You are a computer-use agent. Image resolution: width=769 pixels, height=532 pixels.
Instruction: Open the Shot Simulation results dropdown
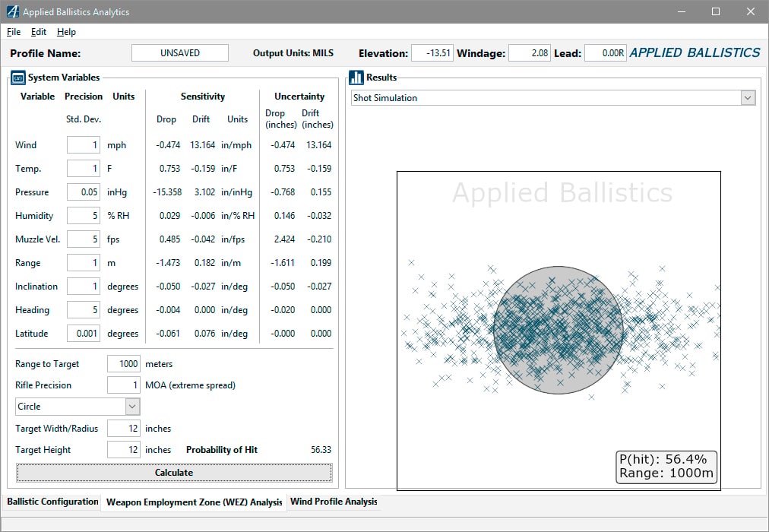point(552,97)
